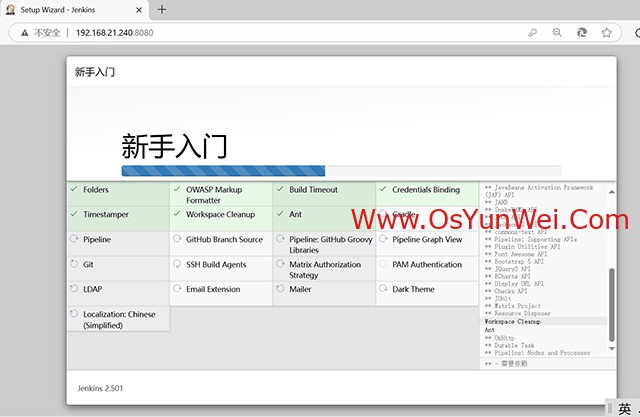The height and width of the screenshot is (417, 640).
Task: Click the GitHub Branch Source spinner icon
Action: [177, 239]
